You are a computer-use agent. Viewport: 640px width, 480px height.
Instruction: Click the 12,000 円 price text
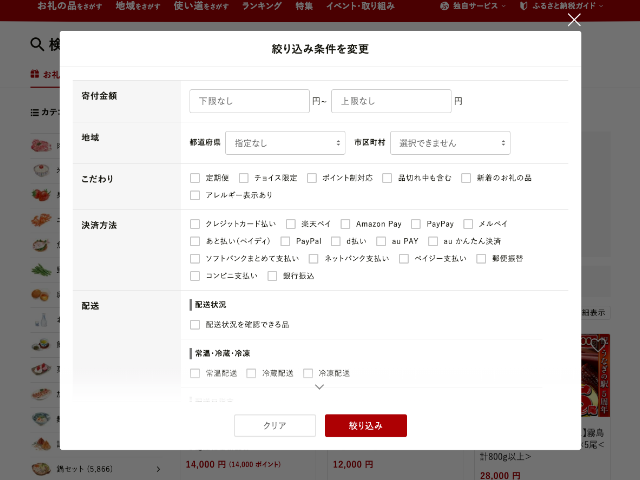tap(353, 464)
